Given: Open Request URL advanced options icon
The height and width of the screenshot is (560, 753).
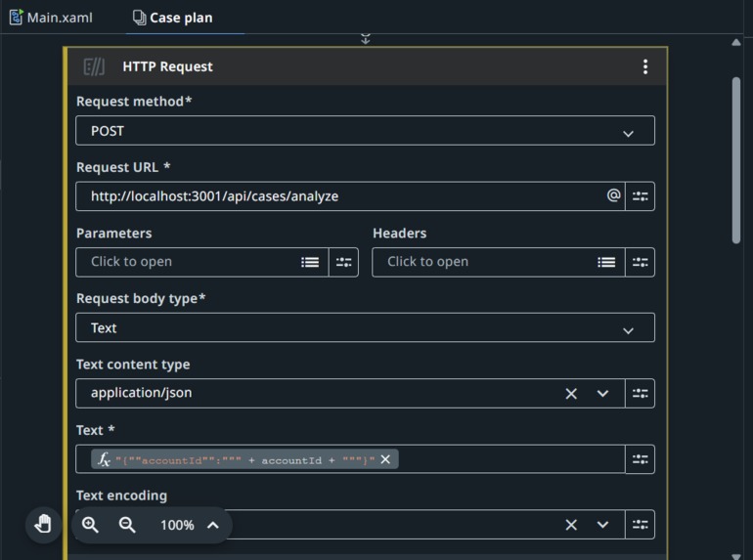Looking at the screenshot, I should click(640, 195).
